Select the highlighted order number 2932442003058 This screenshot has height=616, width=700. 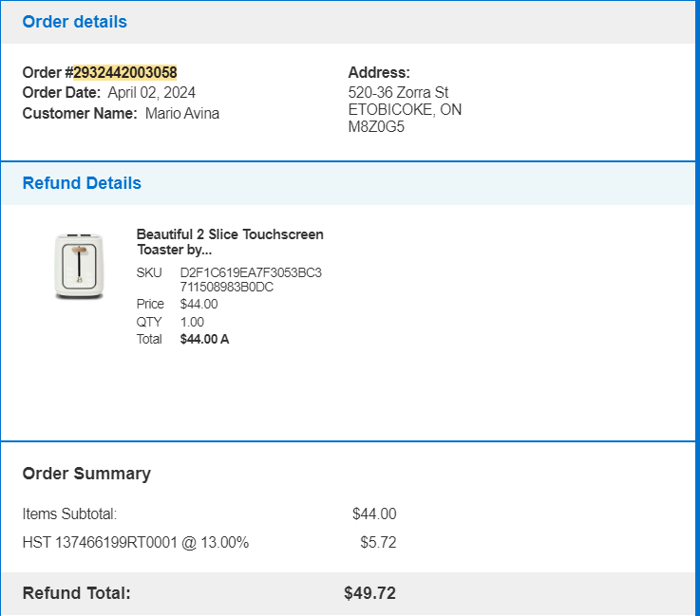(x=125, y=72)
